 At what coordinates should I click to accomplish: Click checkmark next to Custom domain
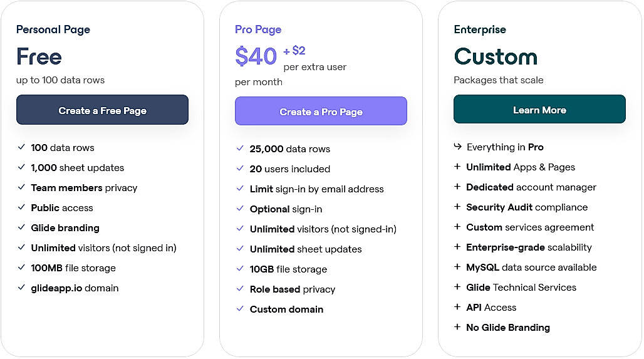[x=240, y=310]
